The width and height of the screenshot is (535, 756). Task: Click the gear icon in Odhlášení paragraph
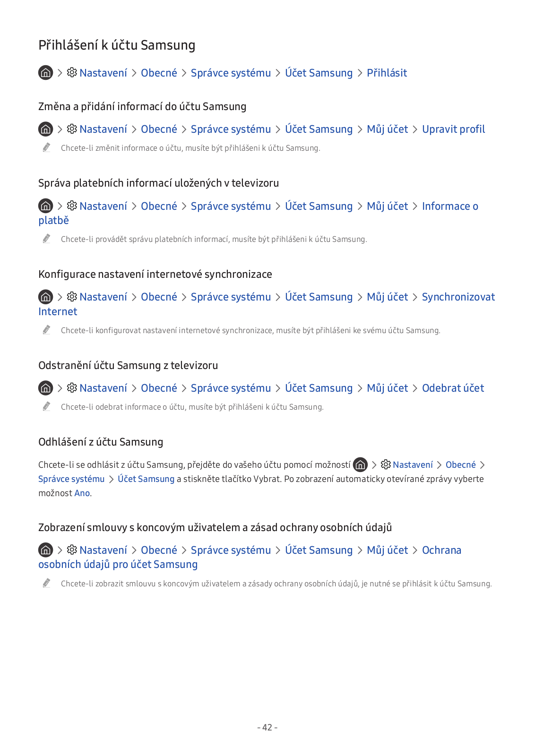[x=386, y=465]
